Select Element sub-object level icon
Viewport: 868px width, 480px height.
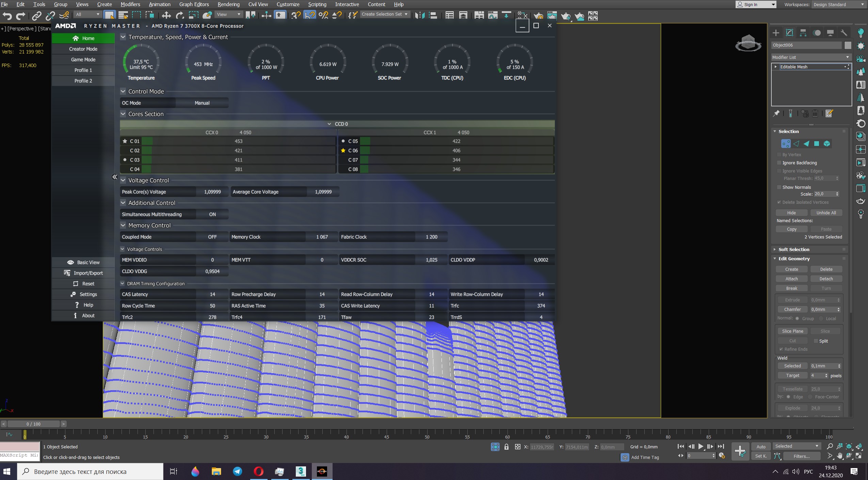point(827,144)
